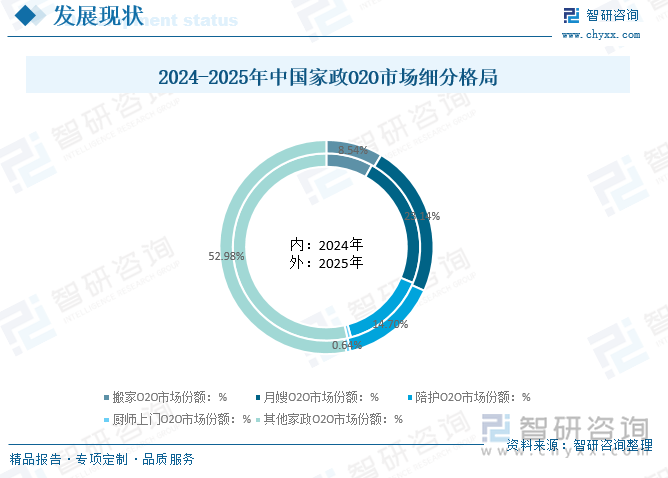Click the 外：2025年 center label

point(326,263)
